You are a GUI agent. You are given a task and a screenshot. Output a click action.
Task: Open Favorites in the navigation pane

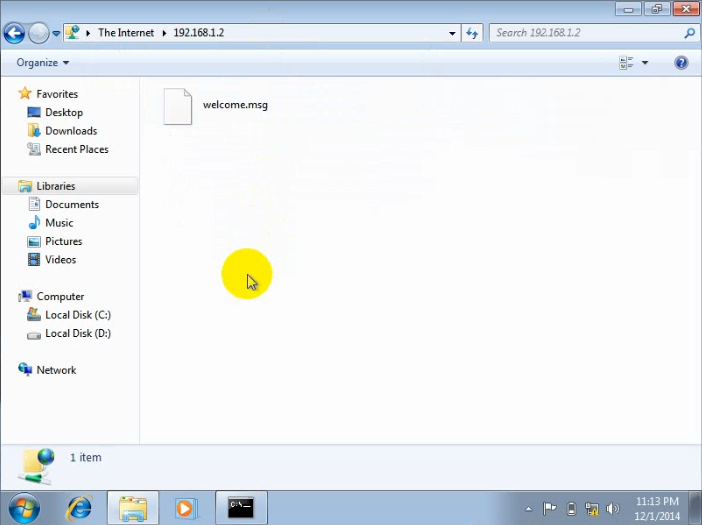click(x=57, y=94)
